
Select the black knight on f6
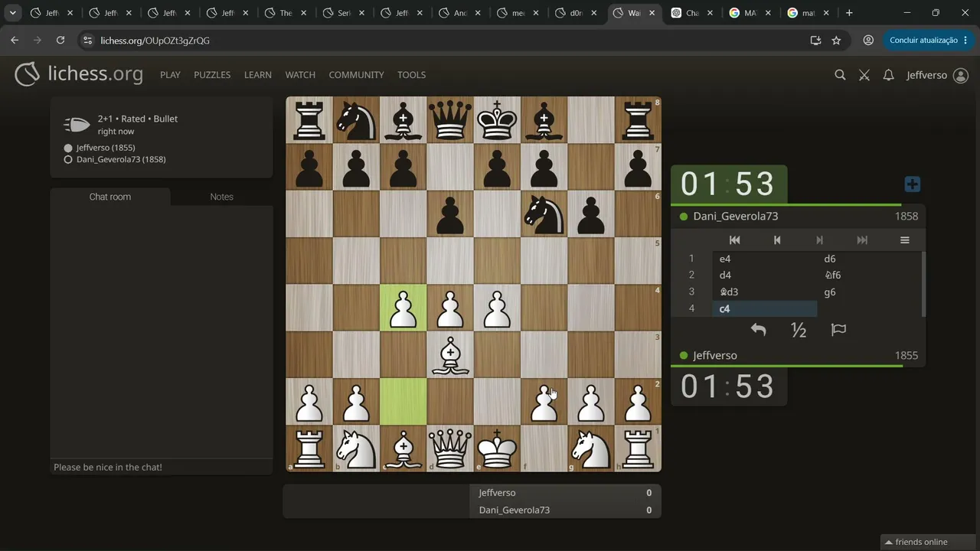tap(544, 214)
